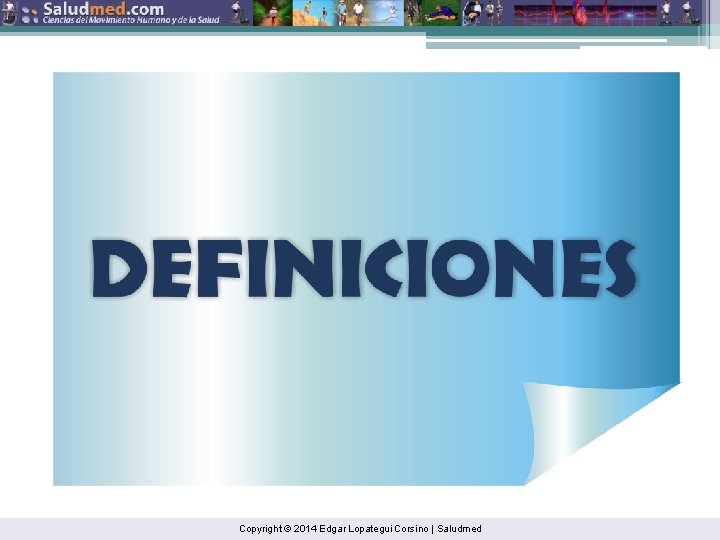Image resolution: width=720 pixels, height=540 pixels.
Task: Click the forest trail runner banner photo
Action: click(x=273, y=13)
